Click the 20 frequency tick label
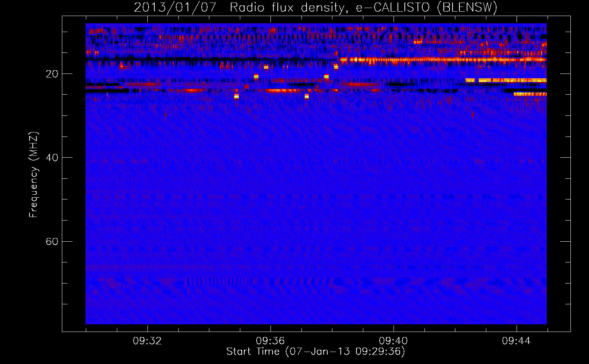 [52, 74]
